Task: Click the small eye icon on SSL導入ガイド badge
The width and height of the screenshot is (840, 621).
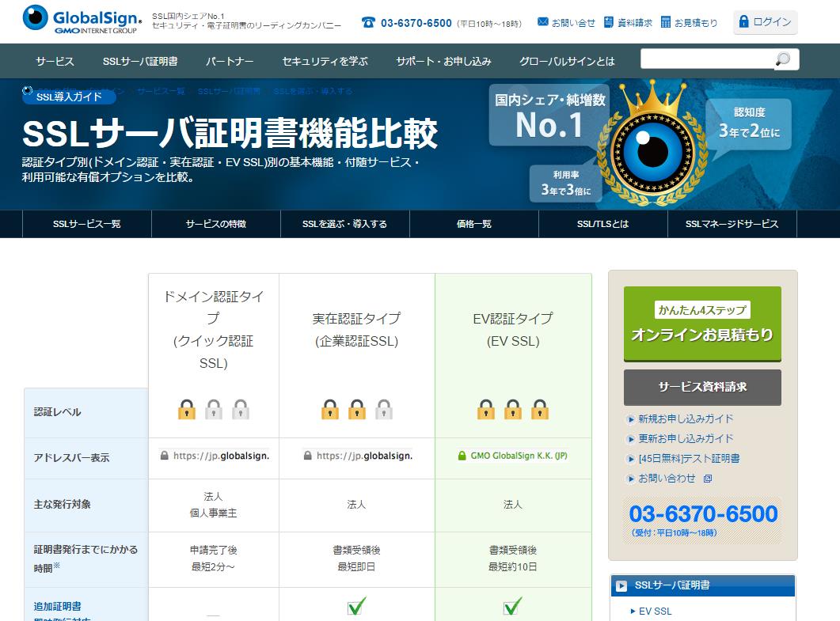Action: coord(28,90)
